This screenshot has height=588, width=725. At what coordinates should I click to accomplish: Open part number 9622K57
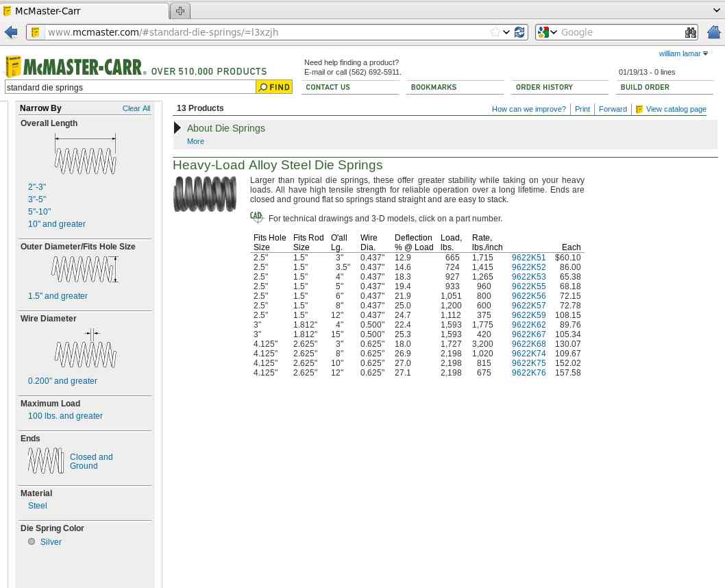point(528,306)
